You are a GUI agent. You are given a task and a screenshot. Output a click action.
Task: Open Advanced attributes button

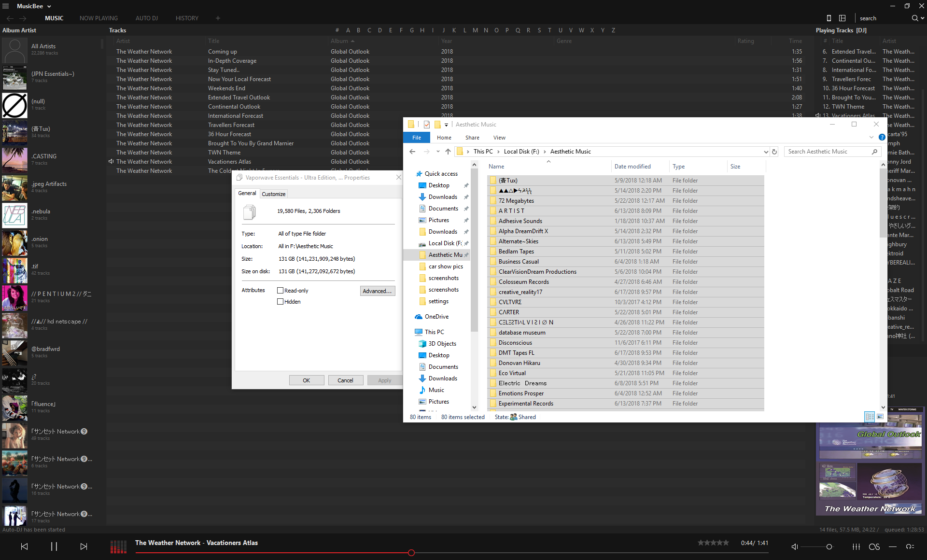coord(378,291)
